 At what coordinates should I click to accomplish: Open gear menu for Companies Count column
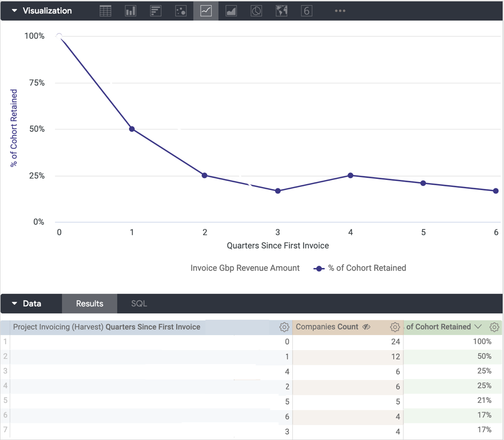pyautogui.click(x=395, y=327)
